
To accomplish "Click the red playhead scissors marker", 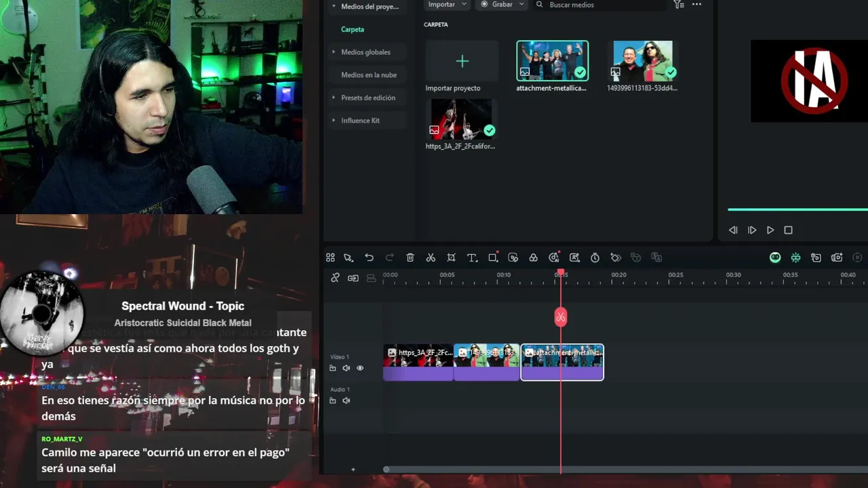I will pyautogui.click(x=561, y=317).
